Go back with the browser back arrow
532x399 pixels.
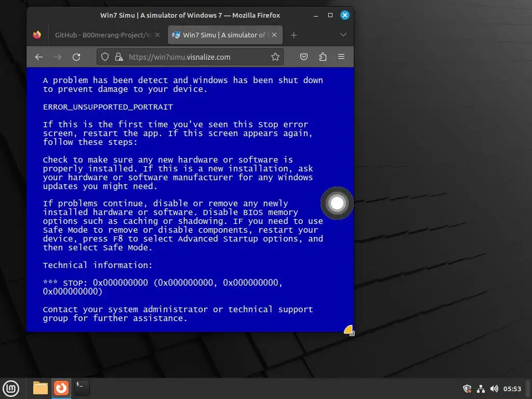coord(39,57)
